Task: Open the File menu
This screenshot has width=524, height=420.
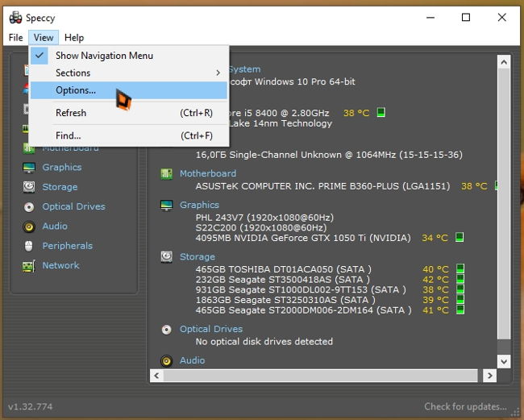Action: tap(15, 37)
